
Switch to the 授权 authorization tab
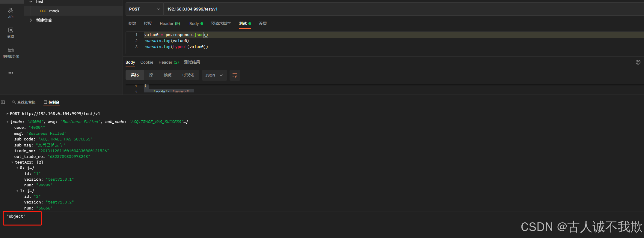[148, 24]
